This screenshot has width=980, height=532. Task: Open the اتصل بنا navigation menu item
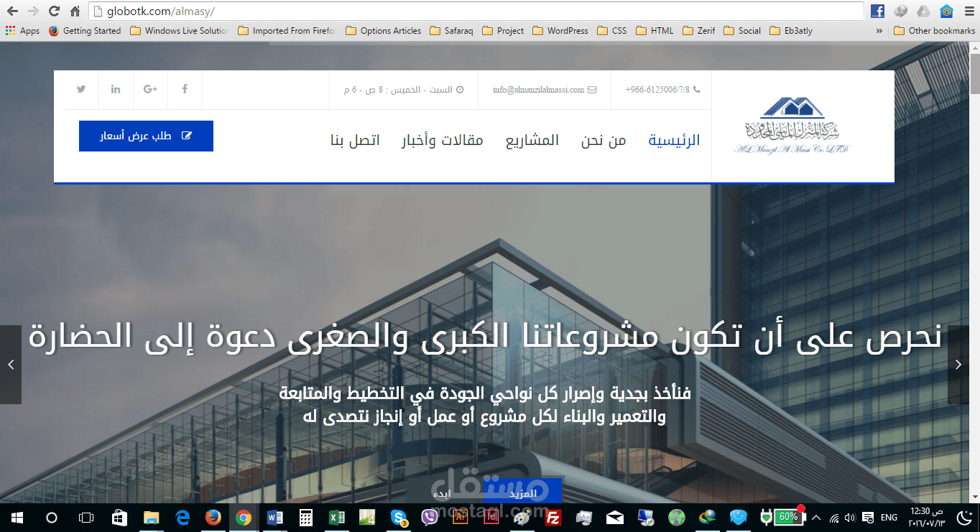click(x=355, y=140)
